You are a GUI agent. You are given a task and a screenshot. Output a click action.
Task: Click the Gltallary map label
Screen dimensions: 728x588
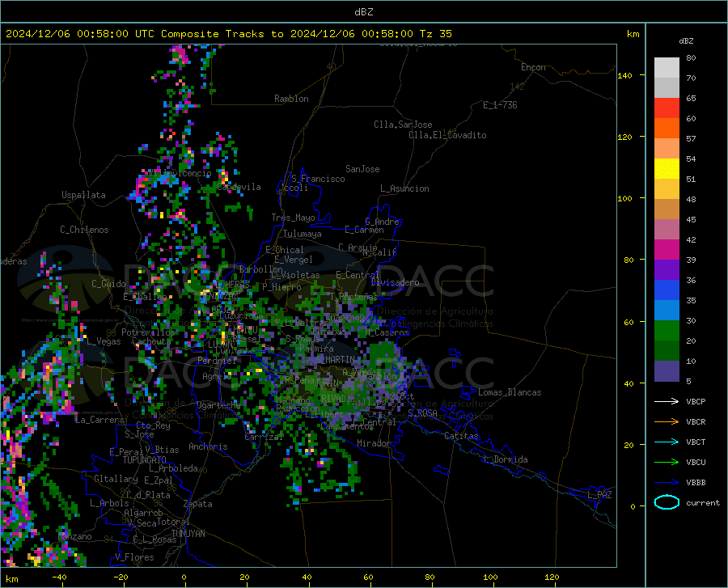[x=116, y=479]
